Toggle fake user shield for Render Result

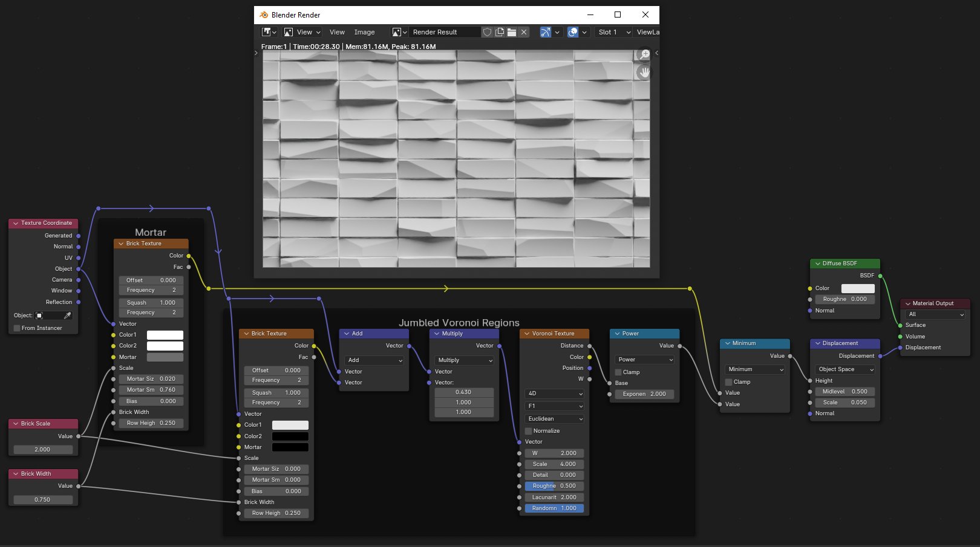pos(487,32)
